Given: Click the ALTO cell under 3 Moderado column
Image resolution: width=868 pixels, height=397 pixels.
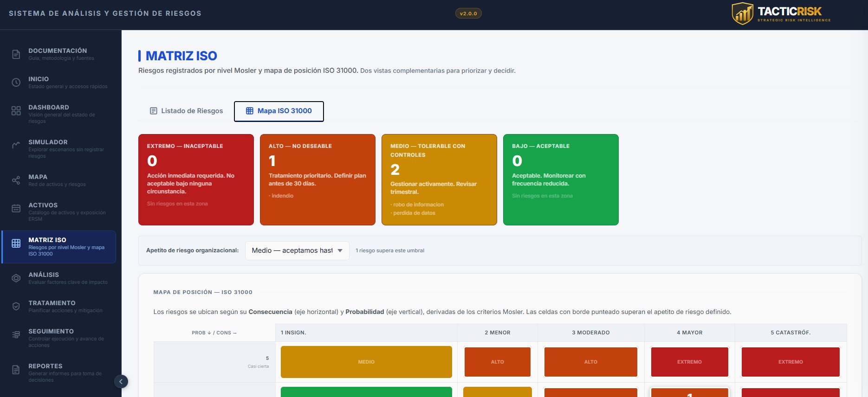Looking at the screenshot, I should tap(590, 362).
